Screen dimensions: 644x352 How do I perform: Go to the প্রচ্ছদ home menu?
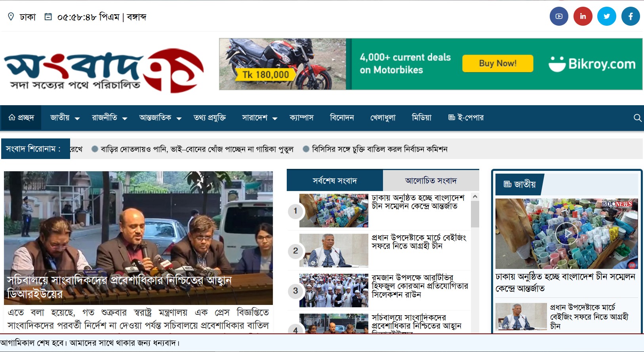click(21, 118)
